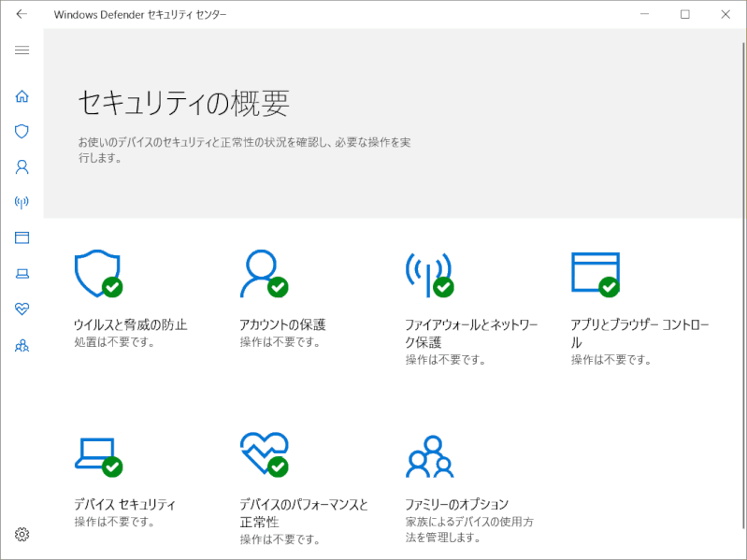Click the large family people tile icon

pyautogui.click(x=430, y=456)
